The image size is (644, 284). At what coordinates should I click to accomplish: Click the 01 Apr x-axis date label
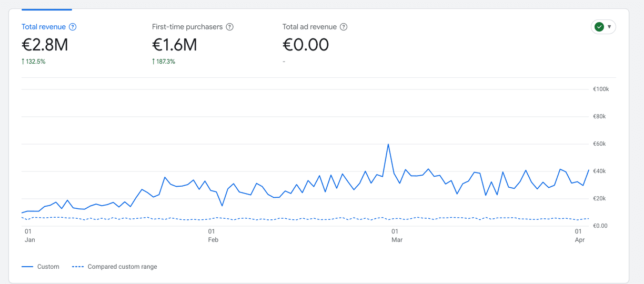[x=580, y=236]
